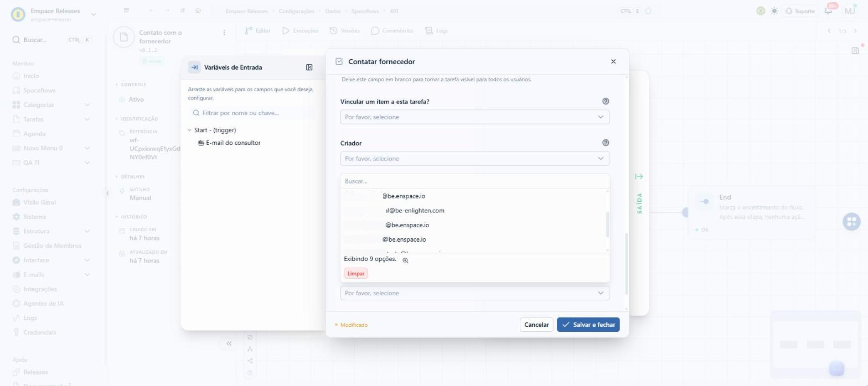Click the save disk icon on canvas

[855, 50]
